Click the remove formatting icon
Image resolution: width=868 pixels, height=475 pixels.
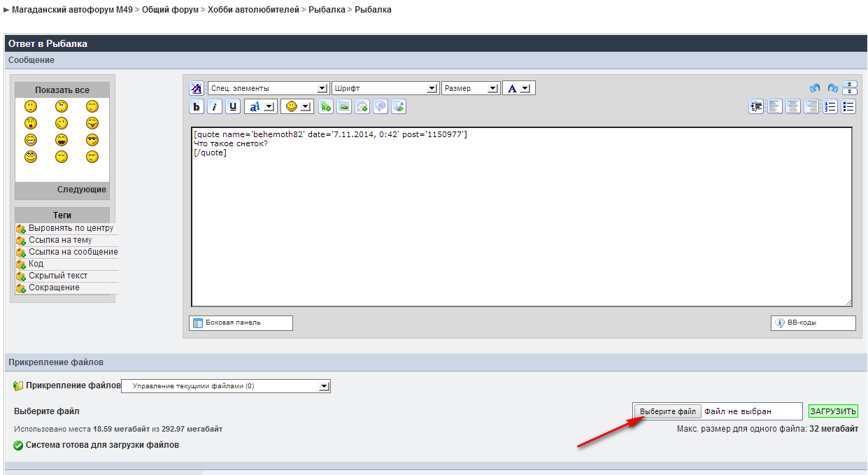[x=197, y=89]
